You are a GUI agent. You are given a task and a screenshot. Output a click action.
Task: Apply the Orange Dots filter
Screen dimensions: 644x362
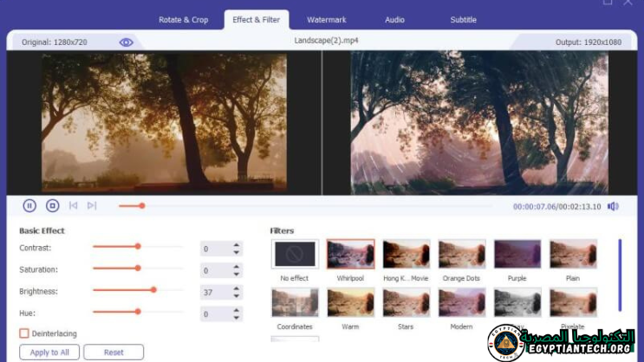[x=462, y=254]
